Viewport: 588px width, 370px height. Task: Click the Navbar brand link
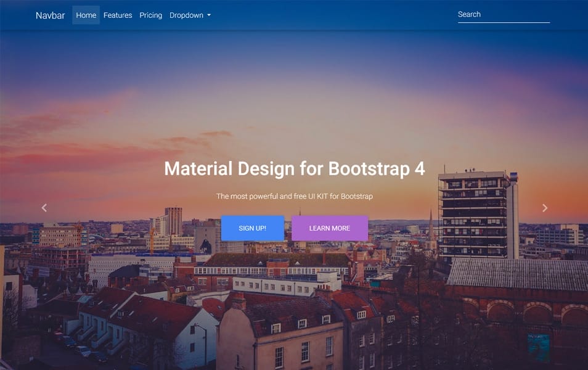(x=51, y=15)
